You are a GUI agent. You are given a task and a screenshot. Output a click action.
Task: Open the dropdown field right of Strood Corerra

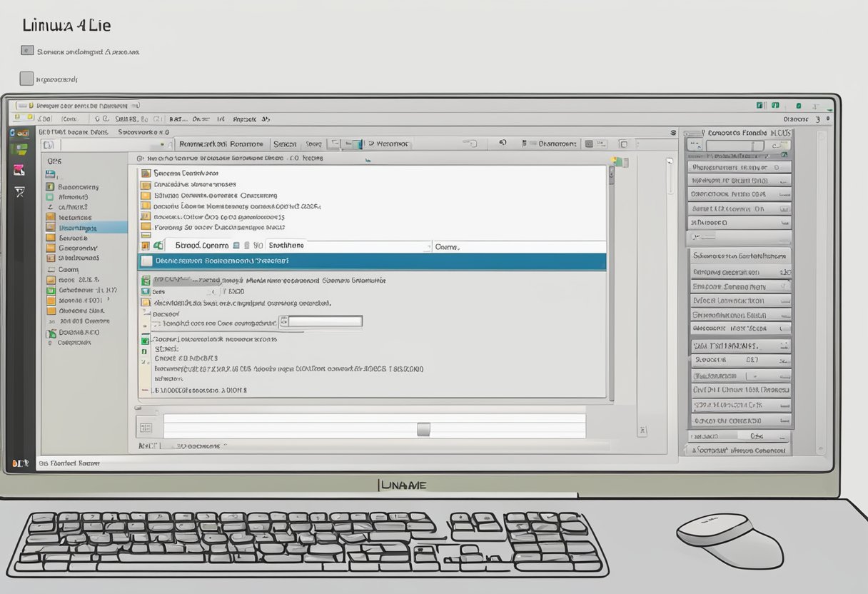pos(348,246)
